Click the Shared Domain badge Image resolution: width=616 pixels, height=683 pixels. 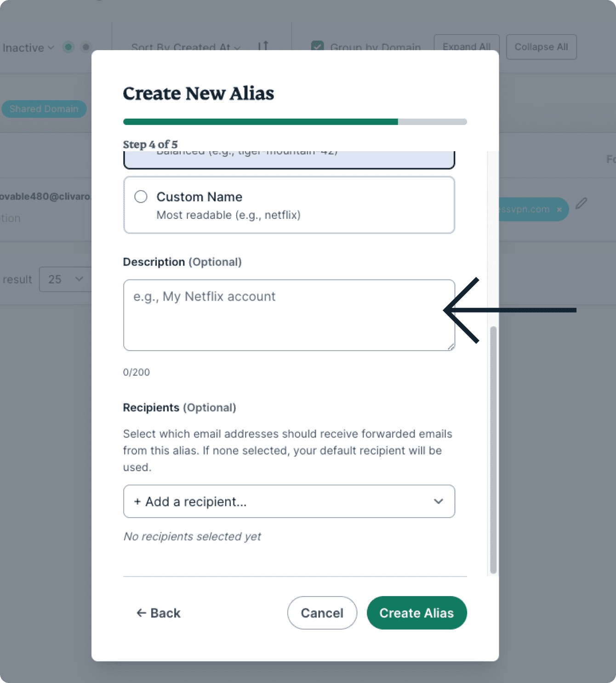tap(44, 109)
